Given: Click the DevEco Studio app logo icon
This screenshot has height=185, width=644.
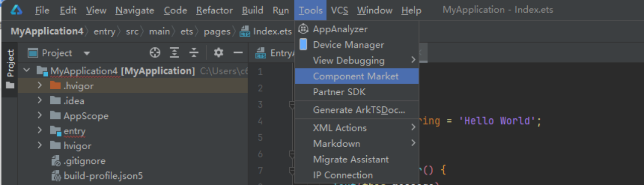Looking at the screenshot, I should pos(17,10).
